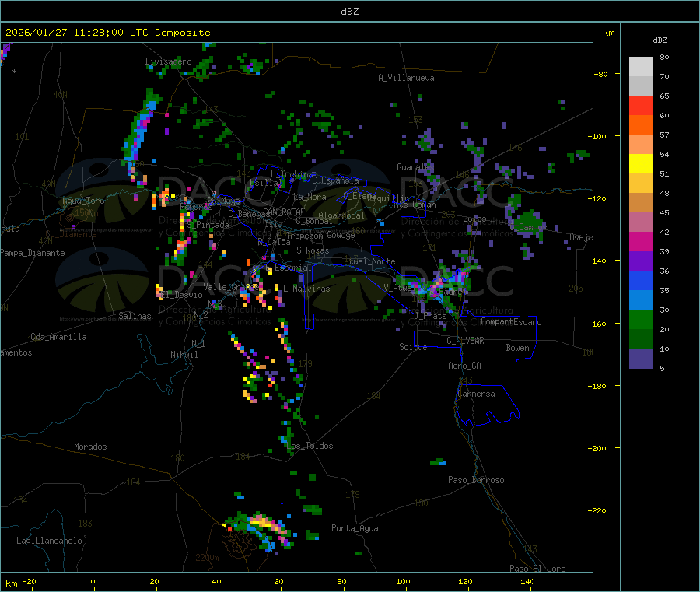Click the Divisadero map label

[168, 61]
